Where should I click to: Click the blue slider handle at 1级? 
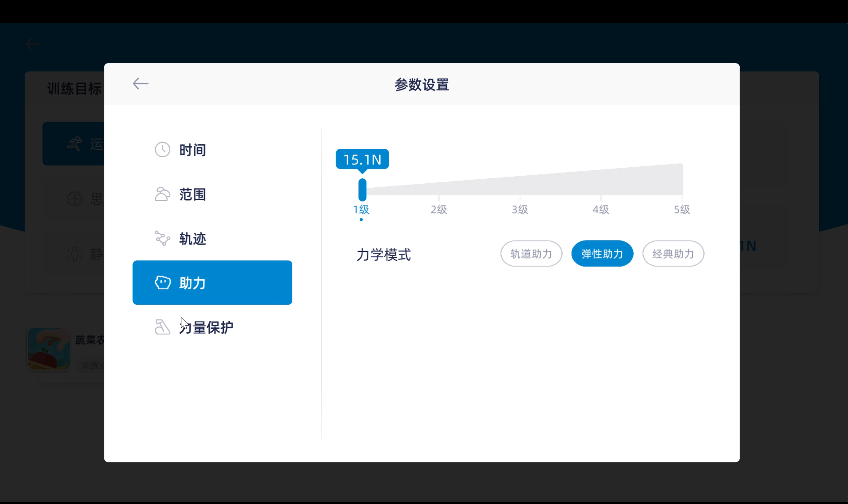(x=362, y=190)
